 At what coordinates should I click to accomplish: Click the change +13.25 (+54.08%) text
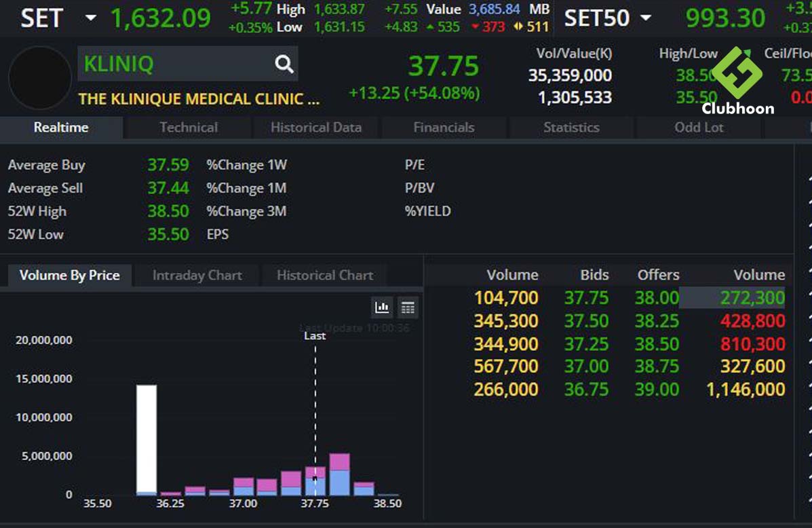pos(414,93)
